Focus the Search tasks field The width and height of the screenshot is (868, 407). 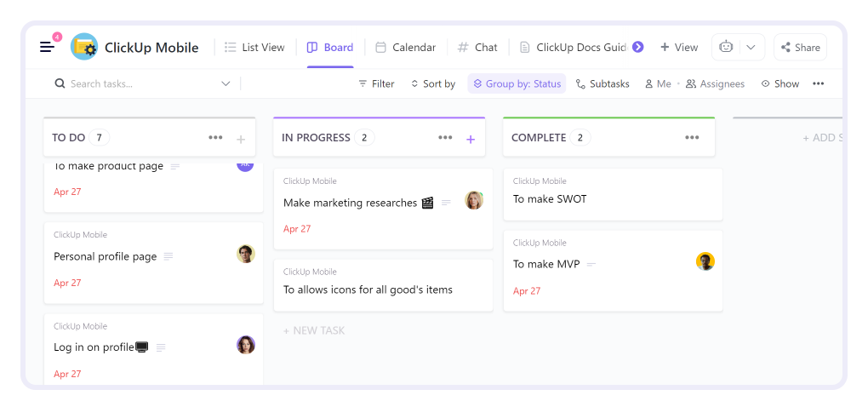tap(135, 83)
